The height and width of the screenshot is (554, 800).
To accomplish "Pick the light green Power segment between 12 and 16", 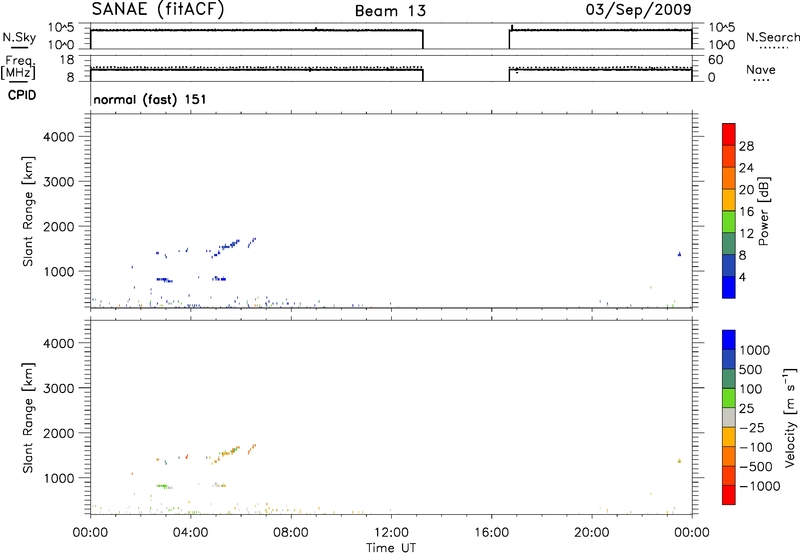I will 729,221.
